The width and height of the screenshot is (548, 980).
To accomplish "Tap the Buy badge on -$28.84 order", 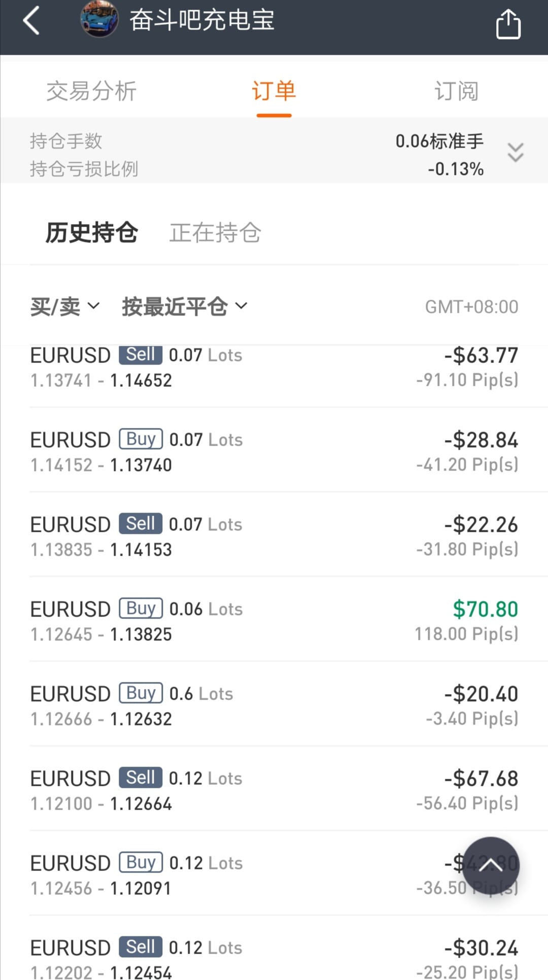I will pos(141,439).
